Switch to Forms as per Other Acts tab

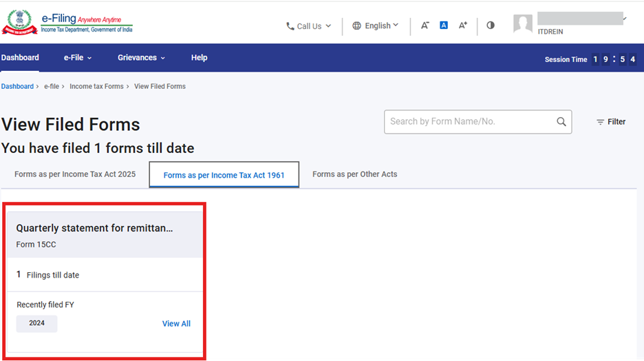coord(354,174)
